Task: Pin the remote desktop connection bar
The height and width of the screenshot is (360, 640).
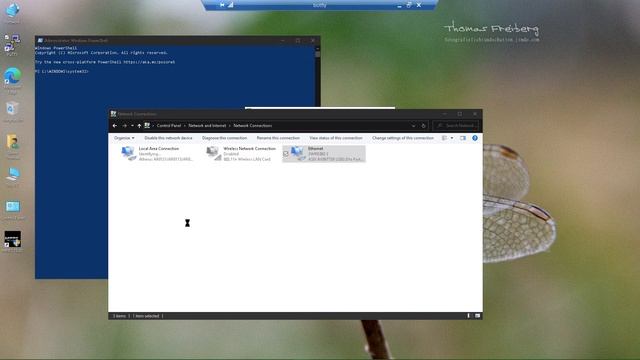Action: [x=222, y=5]
